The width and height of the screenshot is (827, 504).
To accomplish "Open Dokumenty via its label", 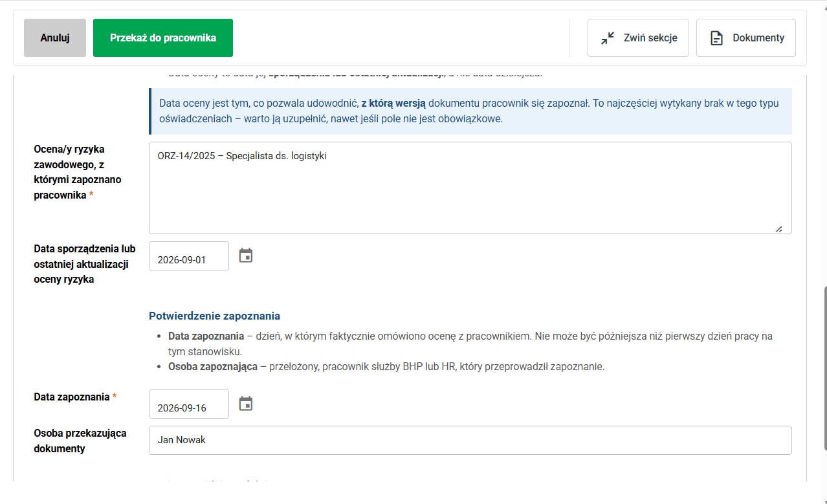I will coord(758,38).
